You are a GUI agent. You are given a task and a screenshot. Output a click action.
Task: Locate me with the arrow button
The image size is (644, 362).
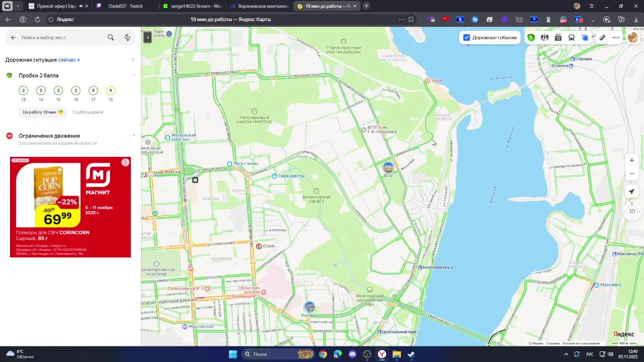[x=632, y=192]
